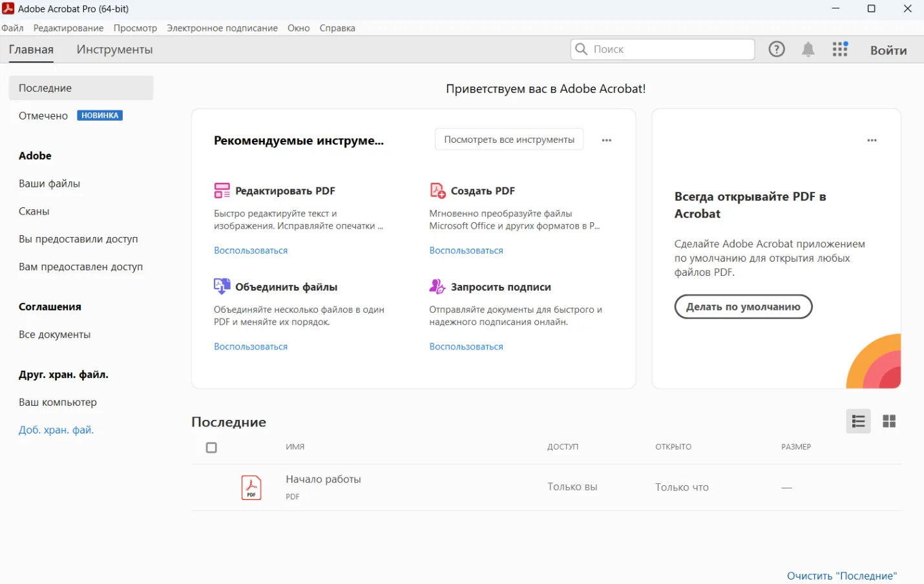This screenshot has width=924, height=584.
Task: Click the Начало работы file name
Action: pyautogui.click(x=323, y=479)
